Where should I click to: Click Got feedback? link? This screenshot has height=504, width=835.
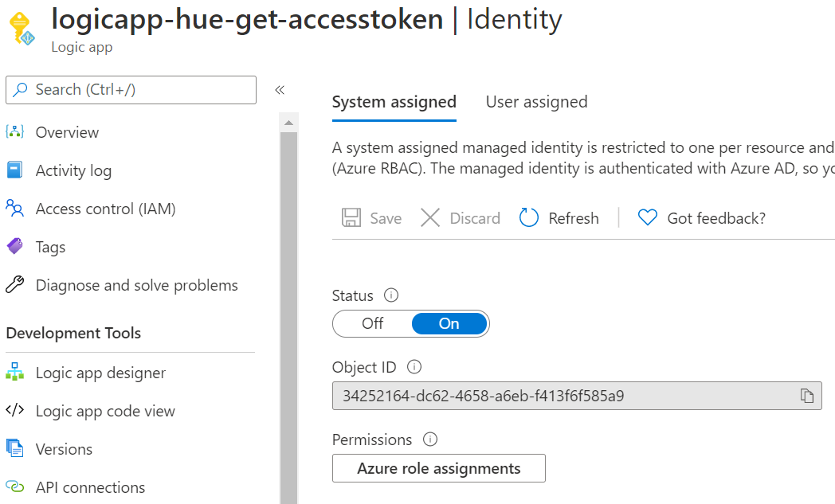[716, 218]
